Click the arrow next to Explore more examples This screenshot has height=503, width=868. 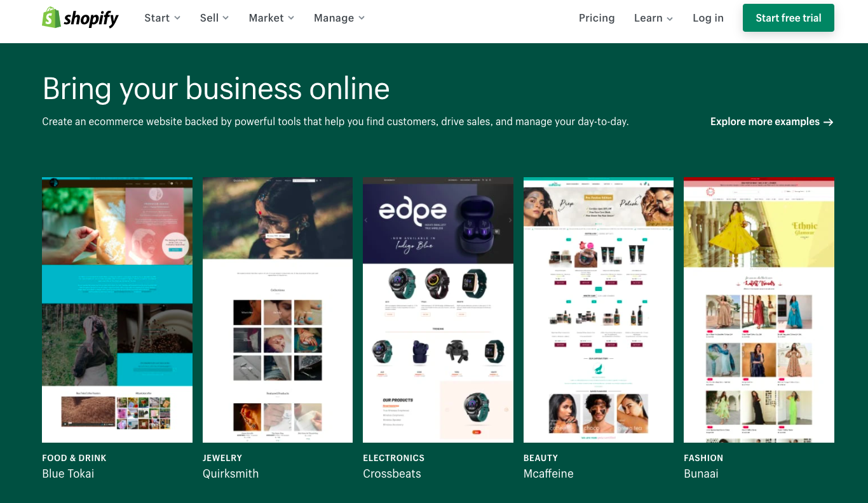point(828,122)
